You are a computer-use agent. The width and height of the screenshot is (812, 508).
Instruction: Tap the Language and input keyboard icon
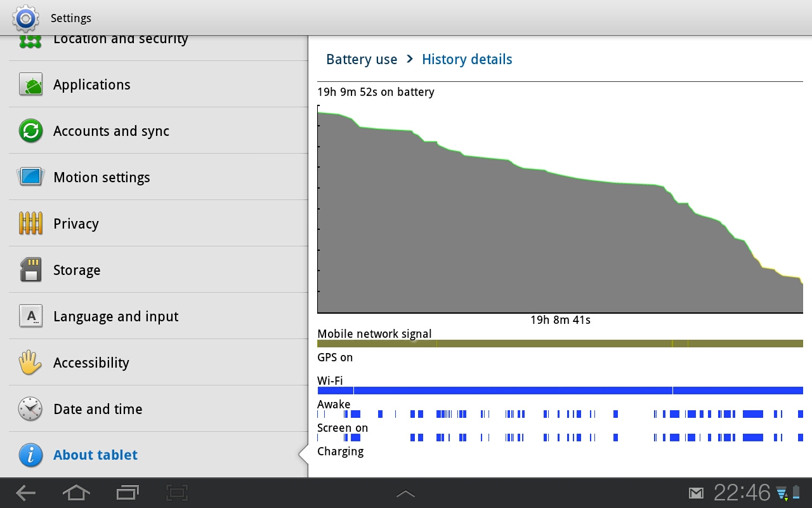[x=31, y=316]
